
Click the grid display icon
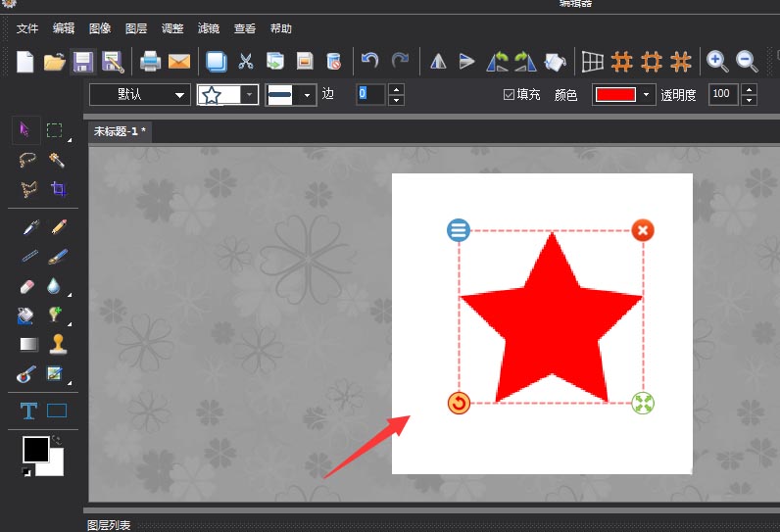coord(593,62)
